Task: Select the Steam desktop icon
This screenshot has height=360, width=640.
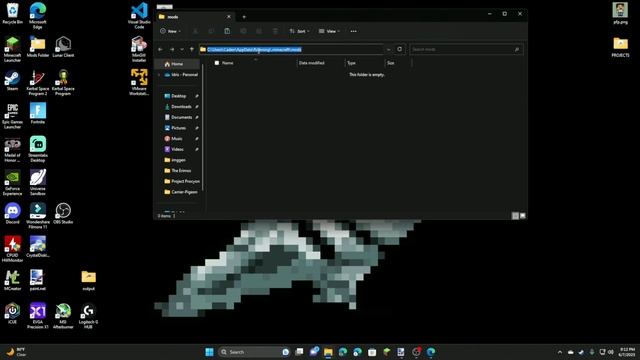Action: (12, 80)
